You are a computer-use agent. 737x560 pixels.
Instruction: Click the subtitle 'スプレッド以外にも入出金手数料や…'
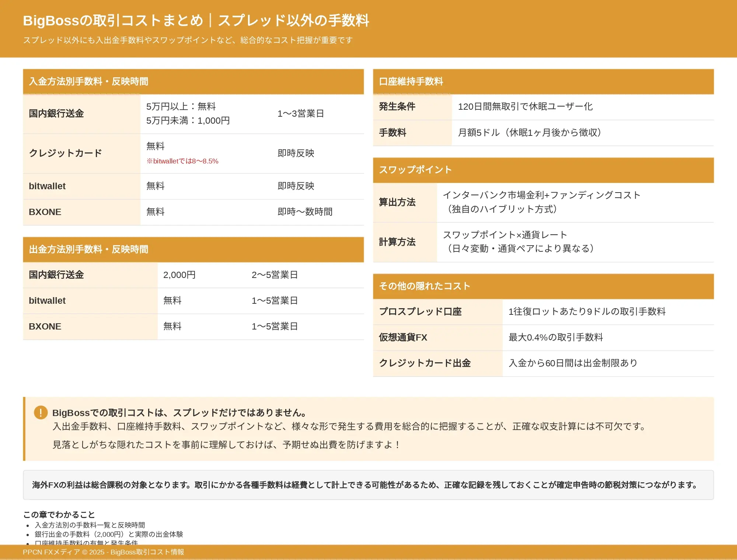tap(188, 40)
